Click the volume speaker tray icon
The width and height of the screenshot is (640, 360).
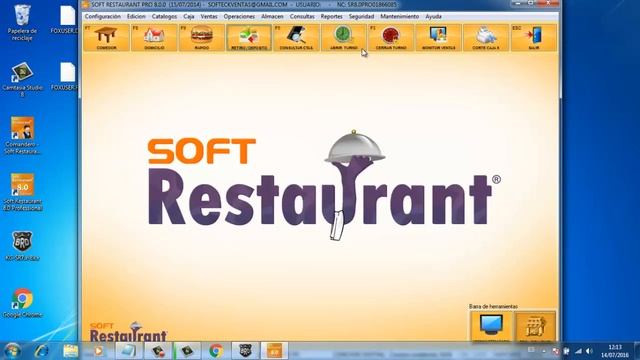[589, 351]
